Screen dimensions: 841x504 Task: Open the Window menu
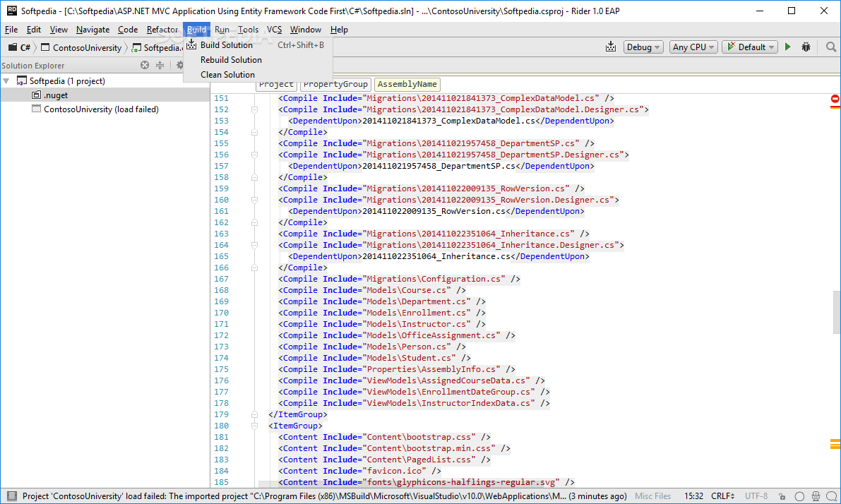(x=306, y=30)
